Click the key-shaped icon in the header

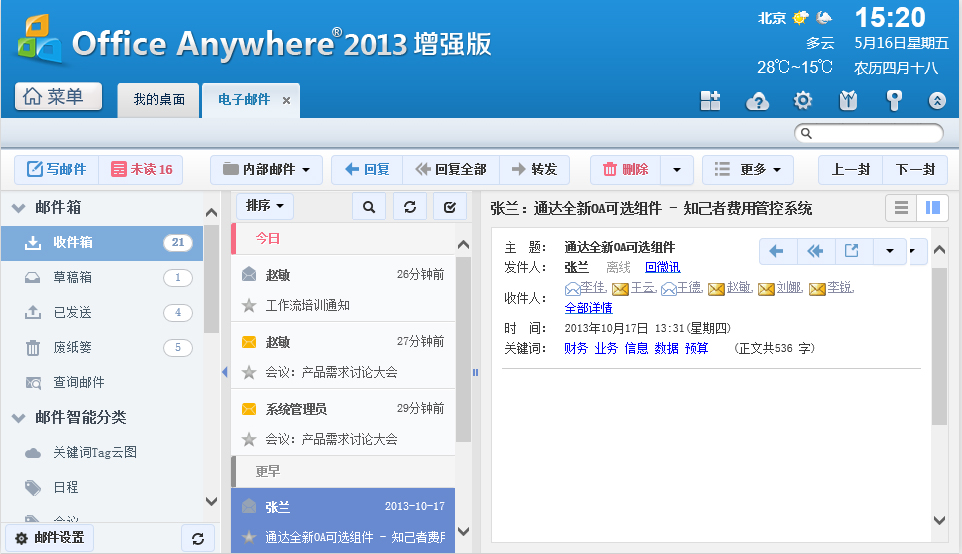(x=894, y=100)
